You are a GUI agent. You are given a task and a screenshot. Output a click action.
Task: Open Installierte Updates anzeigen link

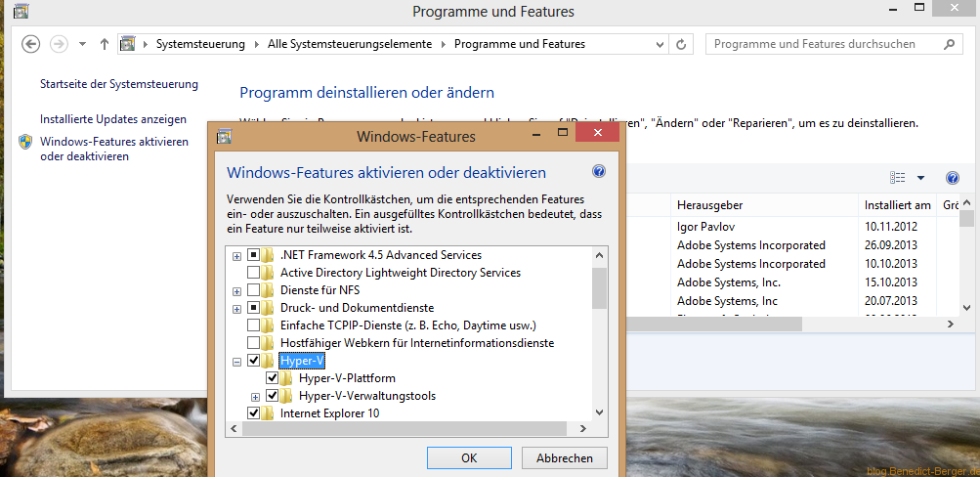point(113,119)
